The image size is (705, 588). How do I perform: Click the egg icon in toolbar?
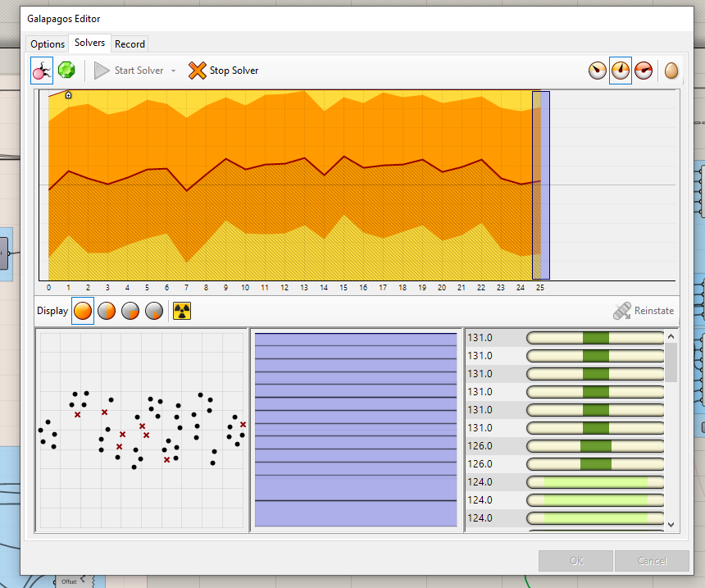671,71
